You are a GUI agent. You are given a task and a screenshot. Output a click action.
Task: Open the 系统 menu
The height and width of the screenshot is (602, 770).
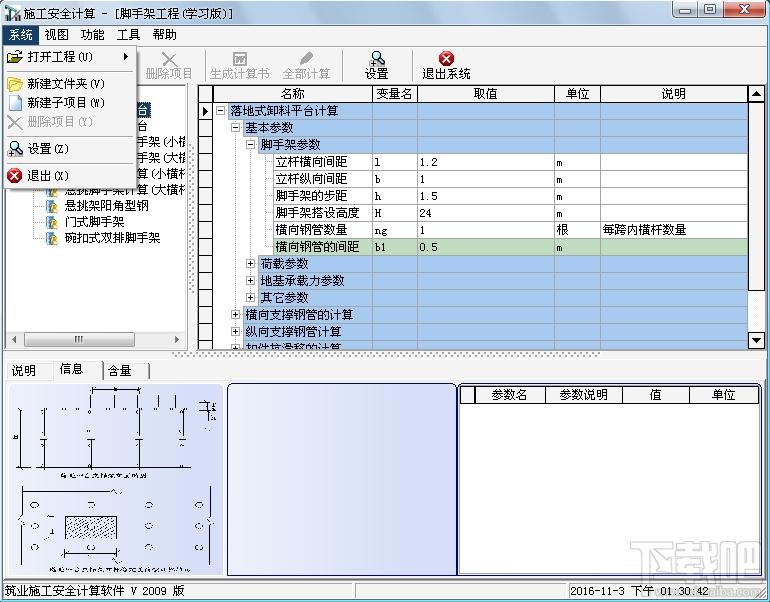(x=21, y=35)
